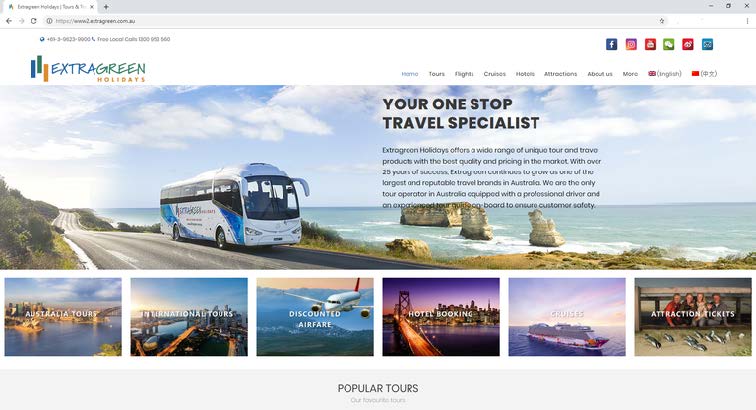Image resolution: width=756 pixels, height=410 pixels.
Task: Open the Tours menu
Action: pos(436,74)
